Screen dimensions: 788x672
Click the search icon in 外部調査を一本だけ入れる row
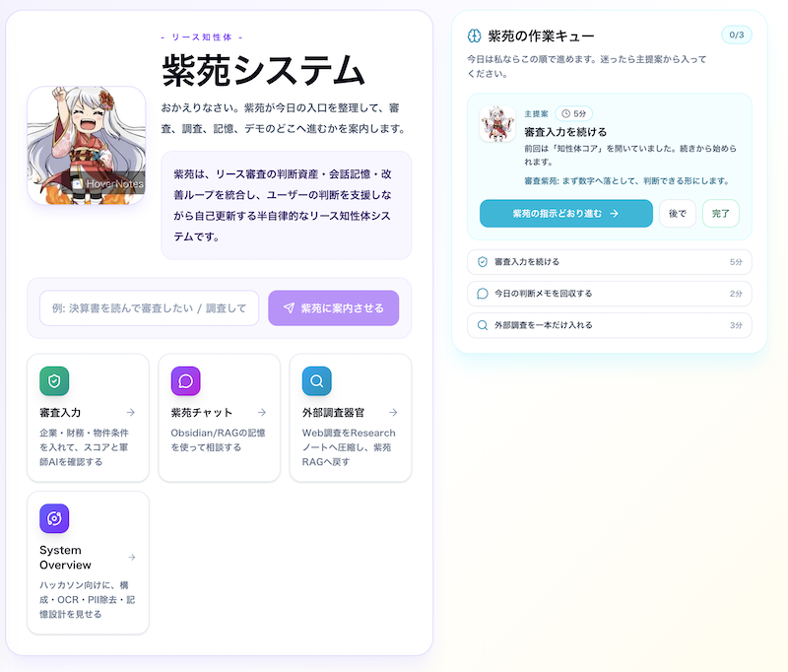pyautogui.click(x=483, y=325)
